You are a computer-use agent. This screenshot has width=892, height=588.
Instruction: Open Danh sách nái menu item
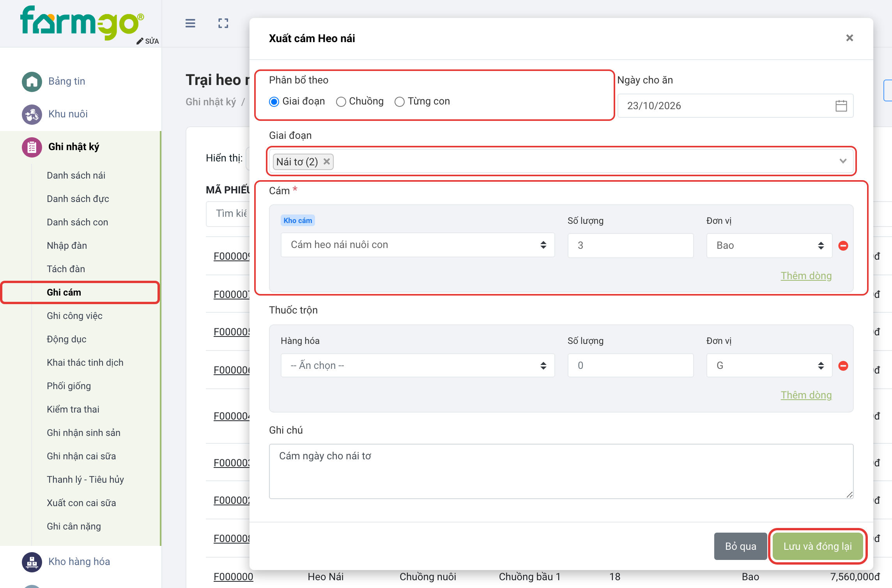point(76,175)
